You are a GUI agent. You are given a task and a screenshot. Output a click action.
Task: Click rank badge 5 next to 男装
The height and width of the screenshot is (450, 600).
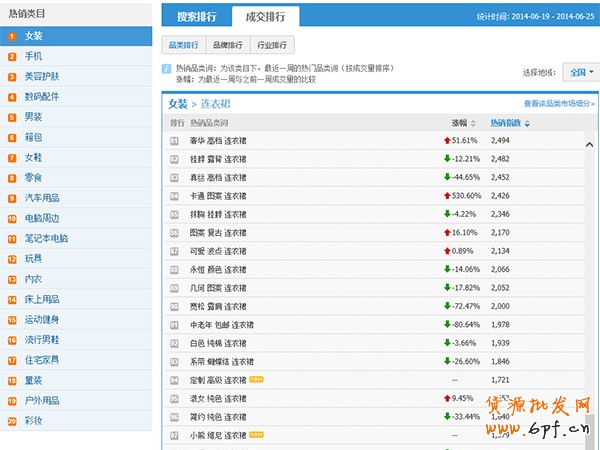pos(12,118)
